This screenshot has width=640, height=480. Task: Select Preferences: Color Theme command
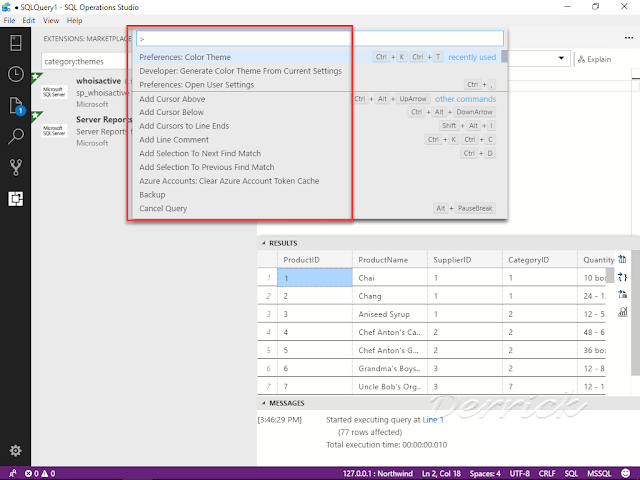tap(317, 57)
